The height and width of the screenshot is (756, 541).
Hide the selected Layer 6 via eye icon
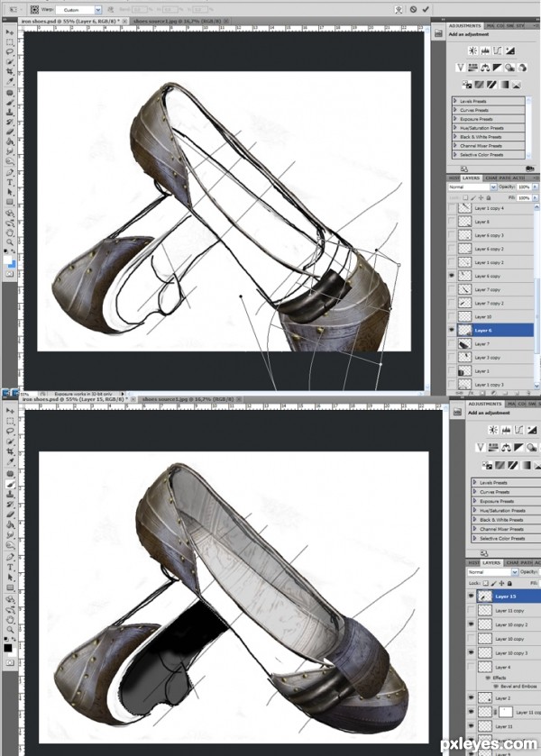[452, 331]
